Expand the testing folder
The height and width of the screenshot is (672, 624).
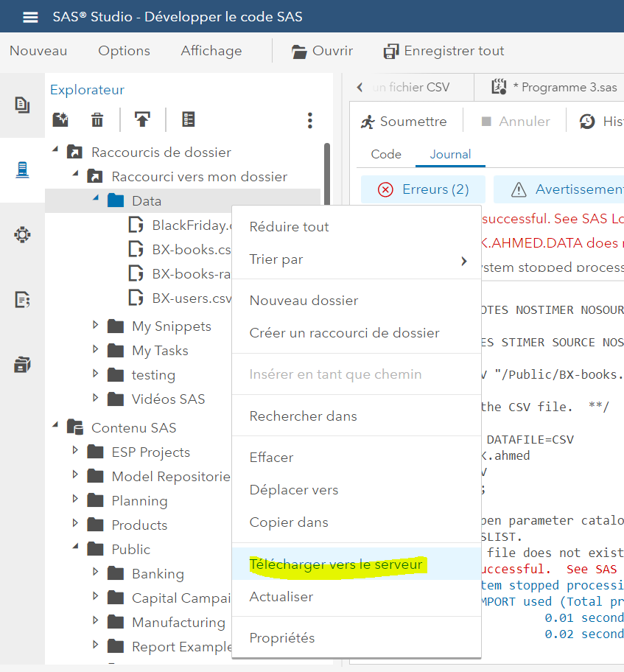point(96,374)
